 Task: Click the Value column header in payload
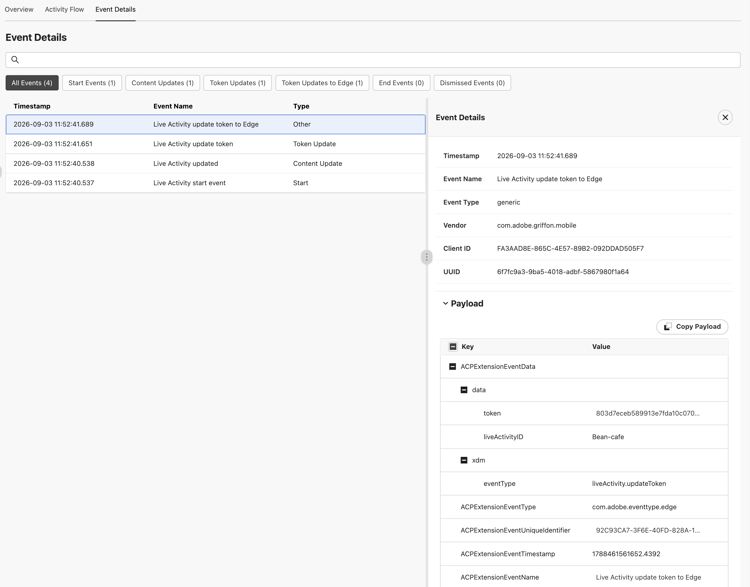click(601, 346)
